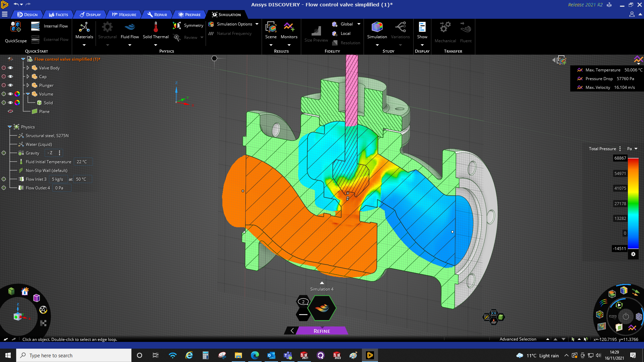Click the Windows search box
The width and height of the screenshot is (644, 362).
pos(74,355)
